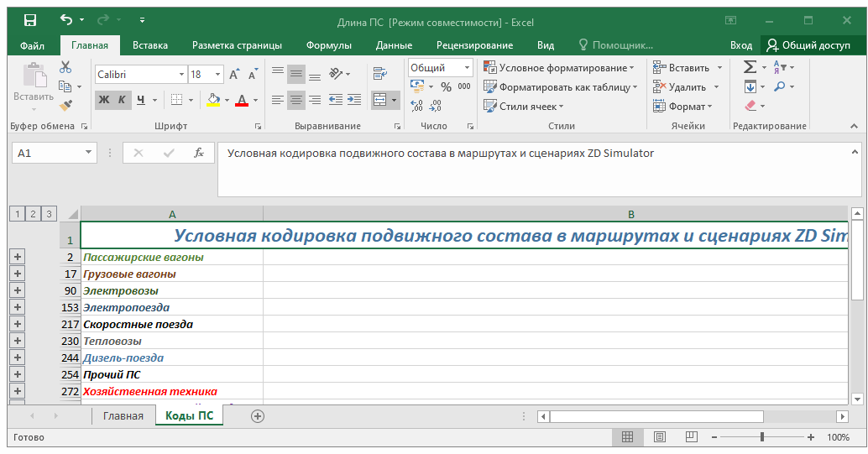
Task: Click the Decrease Decimal icon
Action: tap(436, 106)
